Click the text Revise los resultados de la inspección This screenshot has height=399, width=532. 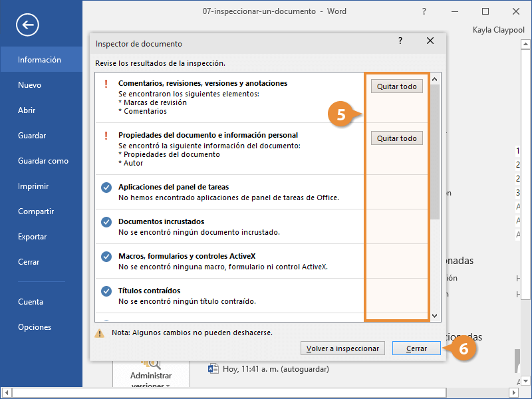[160, 63]
